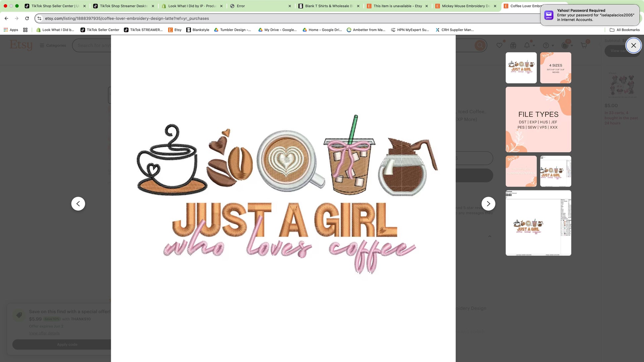Viewport: 644px width, 362px height.
Task: Go to the next listing image
Action: pyautogui.click(x=488, y=204)
